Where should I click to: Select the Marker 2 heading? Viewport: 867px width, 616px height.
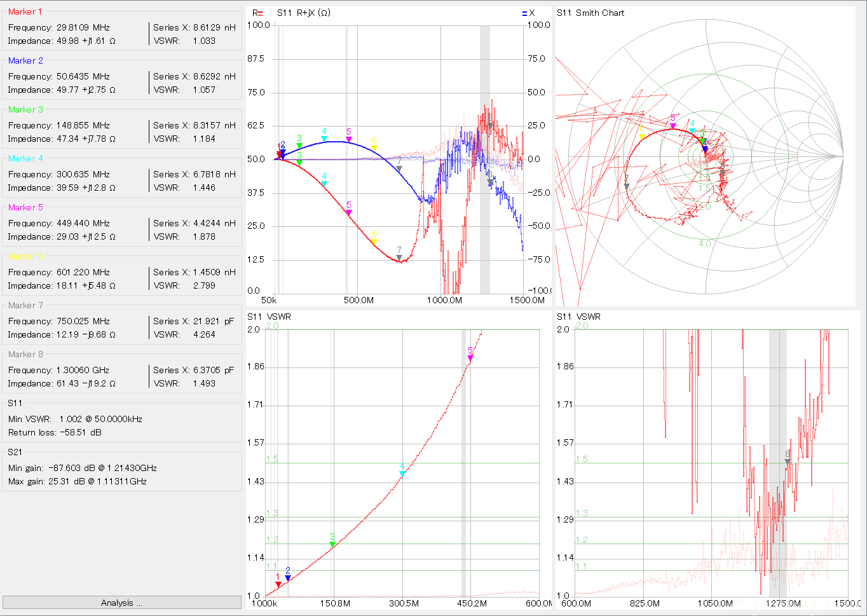click(x=25, y=60)
